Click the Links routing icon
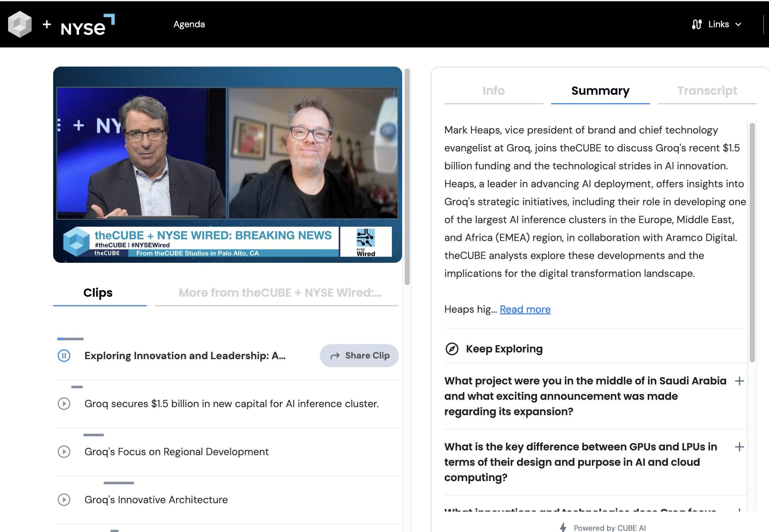Screen dimensions: 769x532 tap(697, 24)
